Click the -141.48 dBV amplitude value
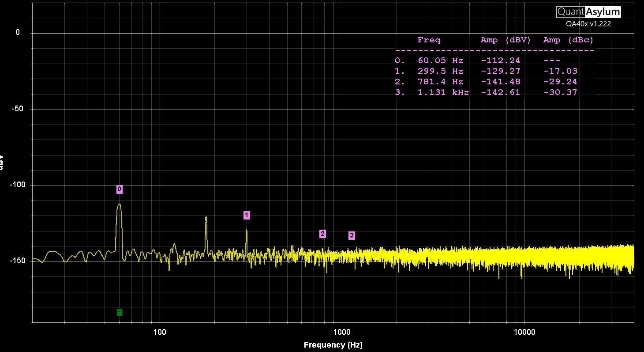Screen dimensions: 644x352 tap(501, 82)
